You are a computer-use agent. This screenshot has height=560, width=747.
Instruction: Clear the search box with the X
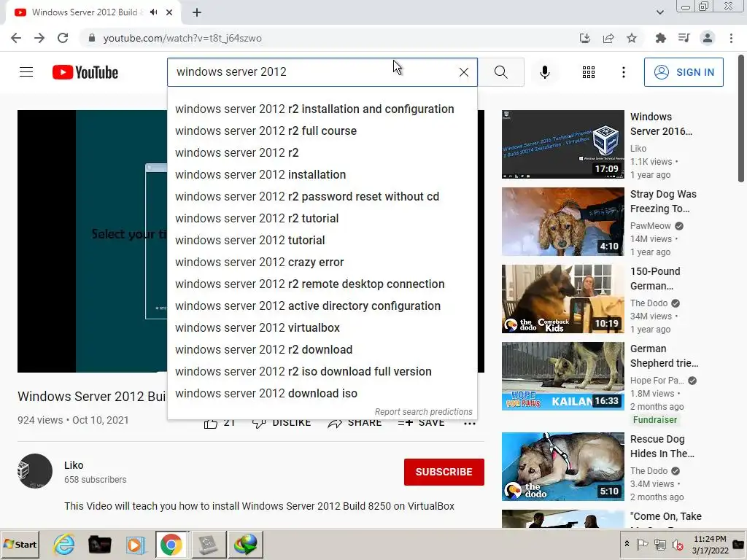[463, 72]
